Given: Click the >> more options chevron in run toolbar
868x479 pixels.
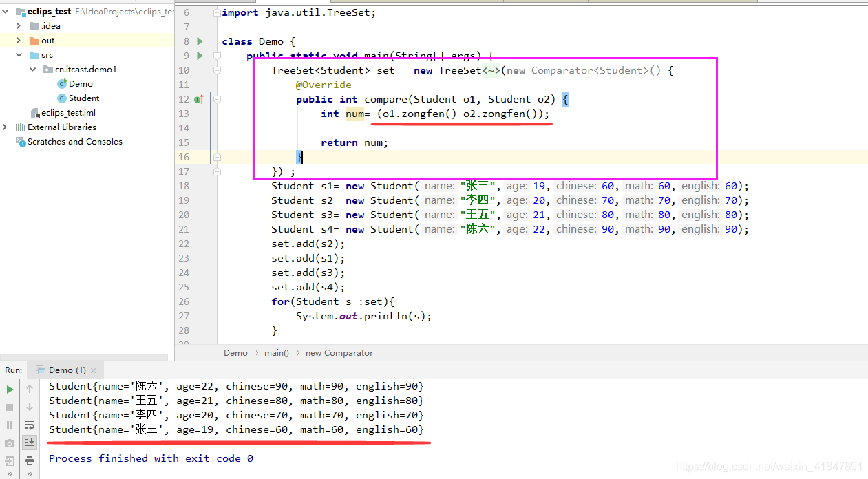Looking at the screenshot, I should [x=9, y=472].
